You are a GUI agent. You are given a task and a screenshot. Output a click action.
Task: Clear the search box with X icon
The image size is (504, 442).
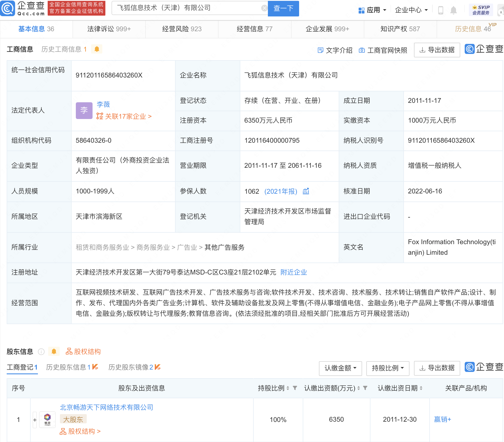tap(264, 8)
